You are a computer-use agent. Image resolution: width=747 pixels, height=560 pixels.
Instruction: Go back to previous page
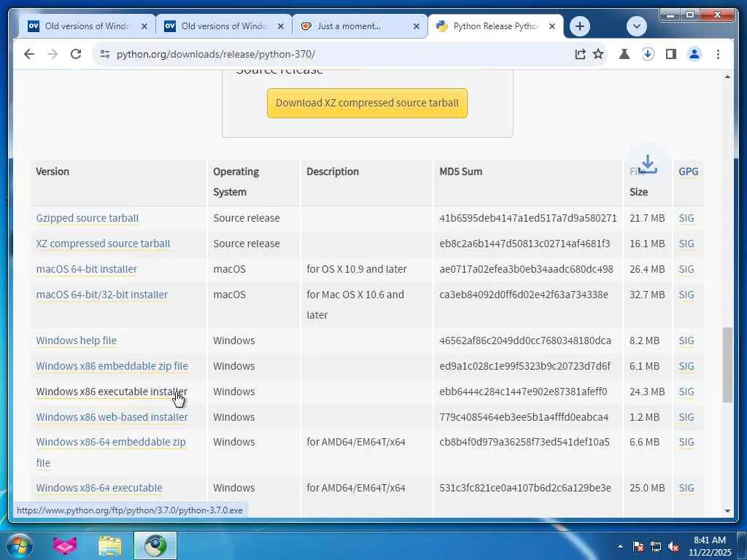[x=29, y=54]
